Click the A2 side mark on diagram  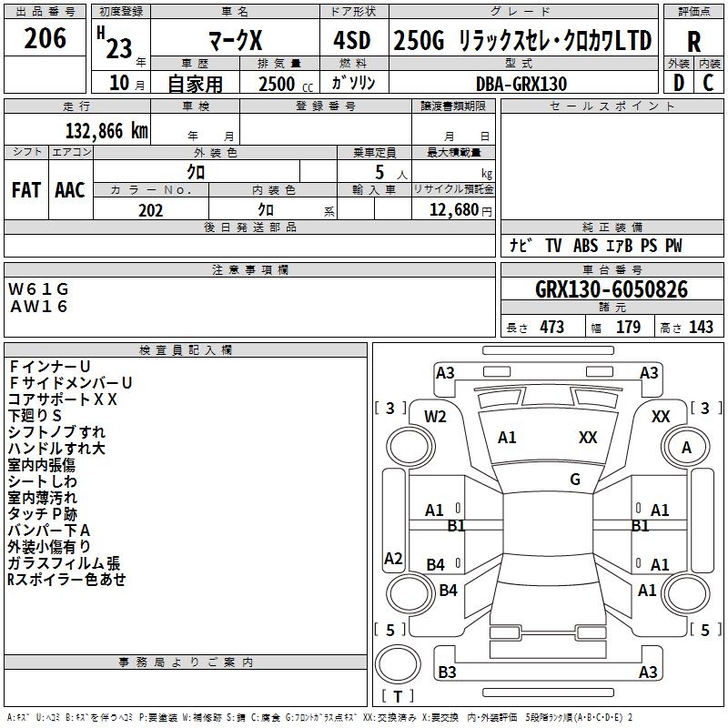(x=393, y=558)
